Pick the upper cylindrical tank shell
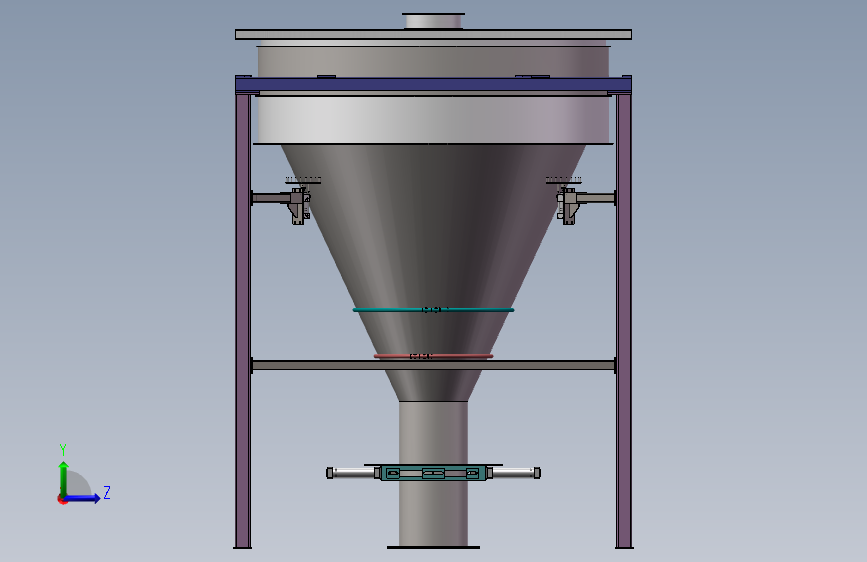This screenshot has height=562, width=867. click(434, 59)
